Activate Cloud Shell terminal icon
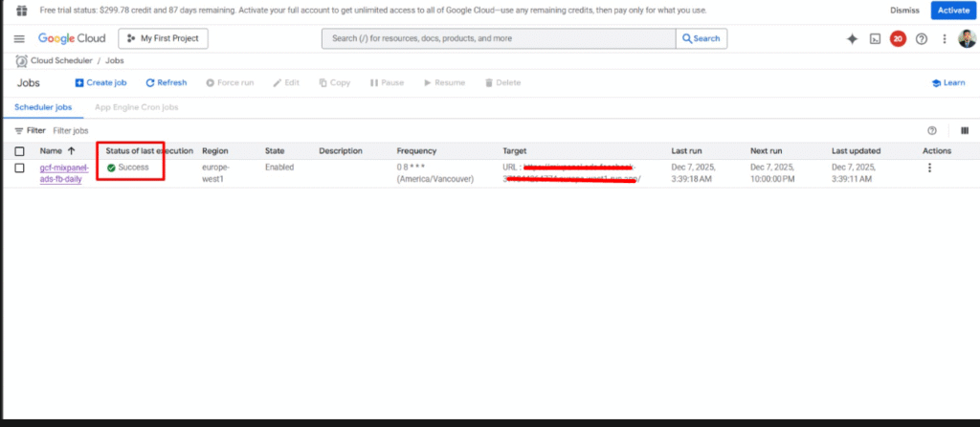Viewport: 980px width, 427px height. click(x=875, y=38)
